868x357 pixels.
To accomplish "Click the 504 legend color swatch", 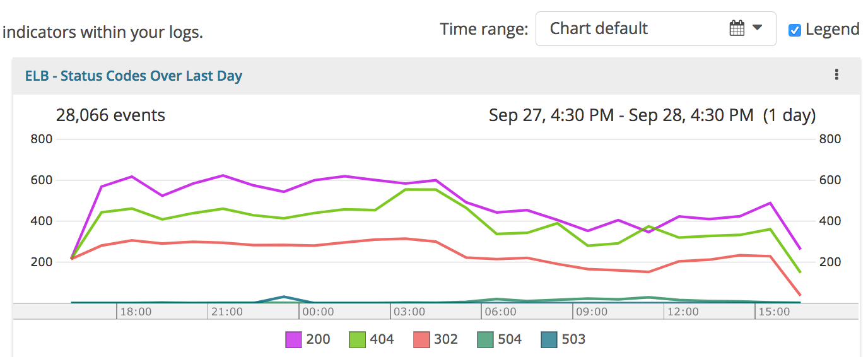I will coord(486,340).
